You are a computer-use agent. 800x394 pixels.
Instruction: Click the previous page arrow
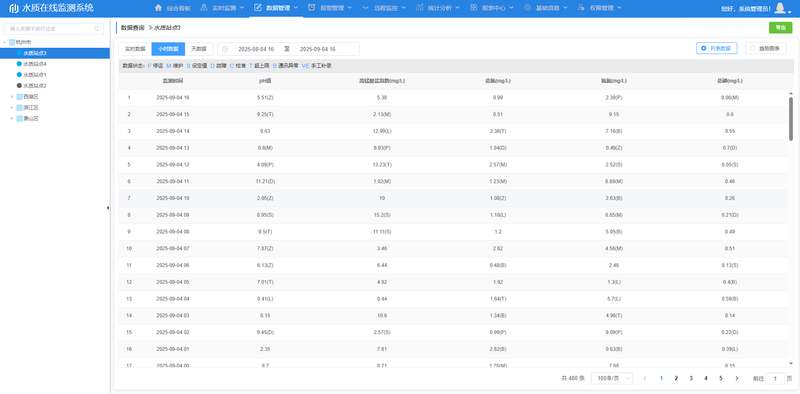pyautogui.click(x=645, y=378)
